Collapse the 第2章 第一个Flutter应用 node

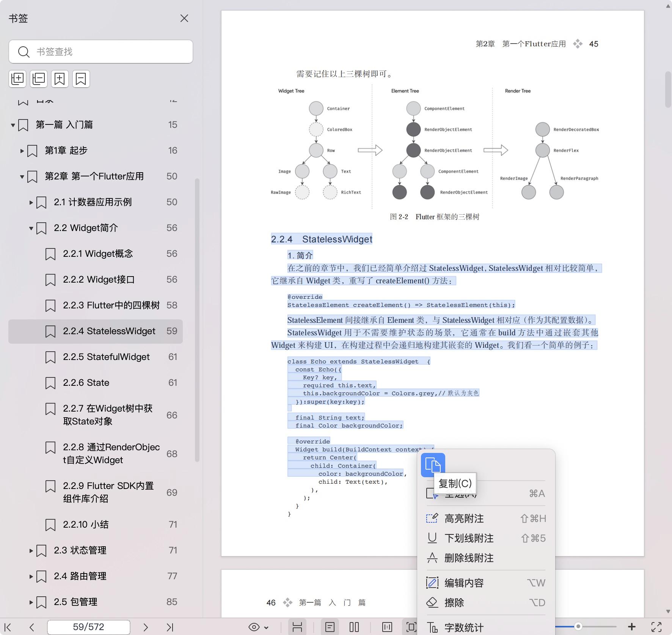22,176
